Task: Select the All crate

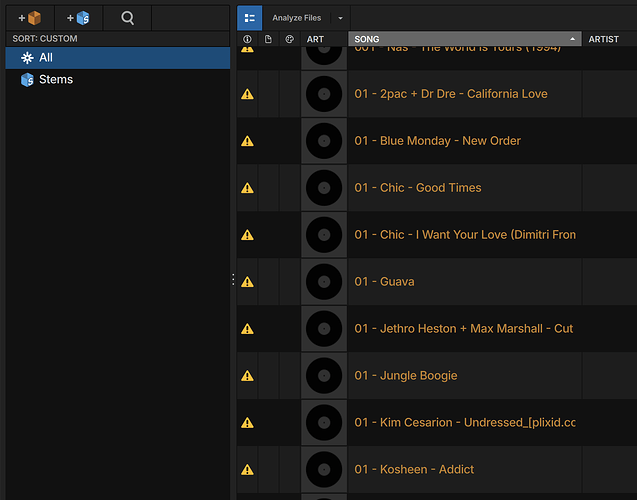Action: point(118,58)
